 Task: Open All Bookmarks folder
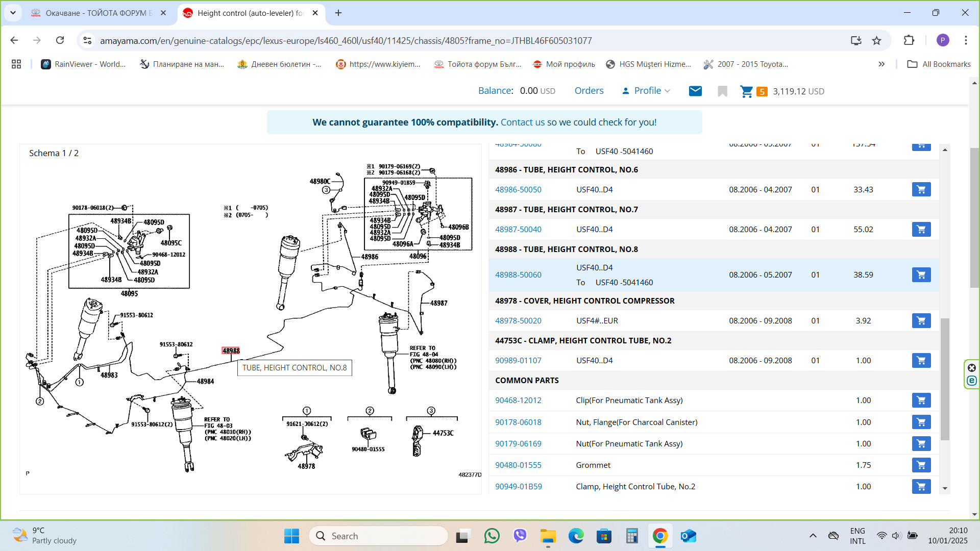(x=939, y=64)
